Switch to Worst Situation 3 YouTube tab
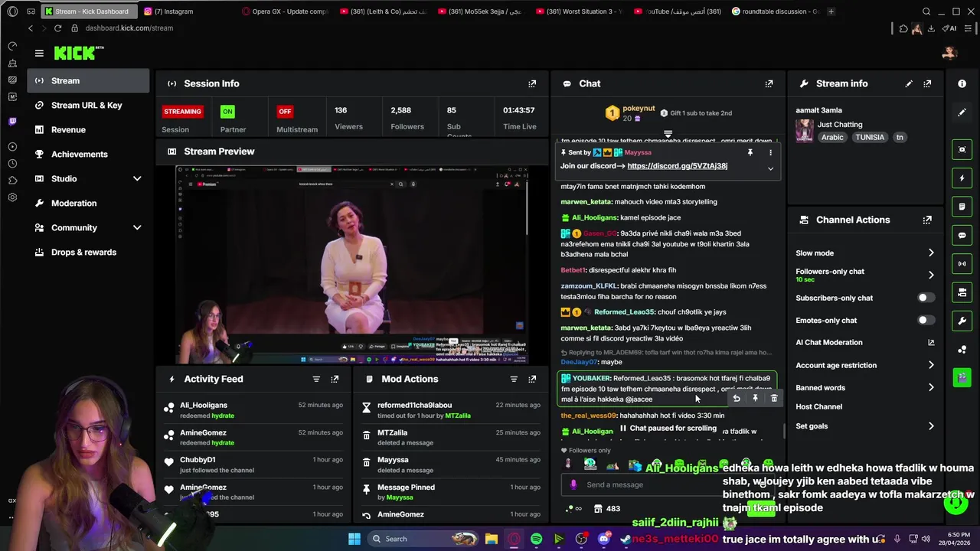The image size is (980, 551). (x=580, y=11)
